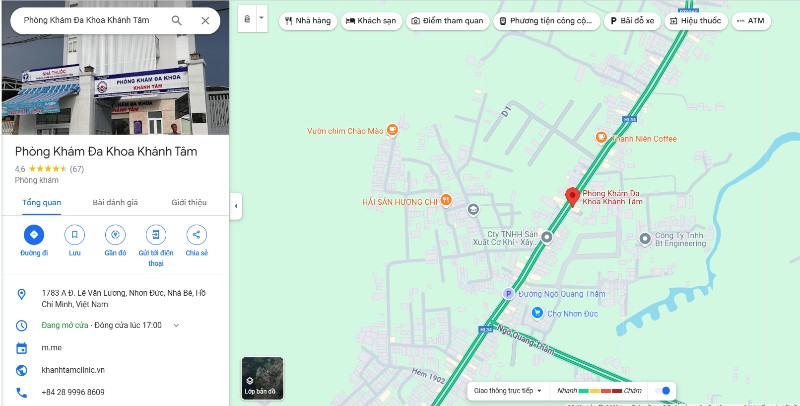Image resolution: width=800 pixels, height=406 pixels.
Task: Click the Ngô Quang Thắm road label
Action: tap(526, 340)
